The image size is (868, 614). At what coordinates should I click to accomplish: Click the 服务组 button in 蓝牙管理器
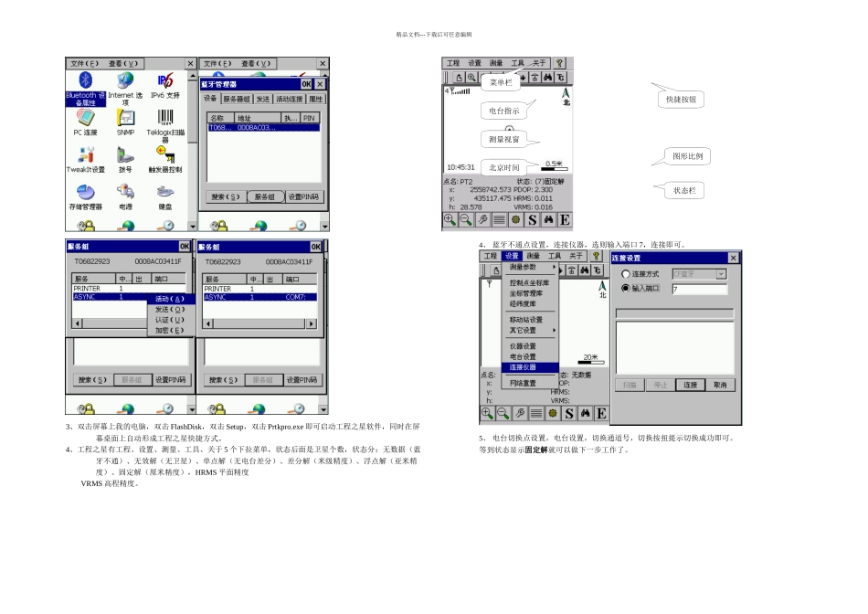[x=265, y=197]
